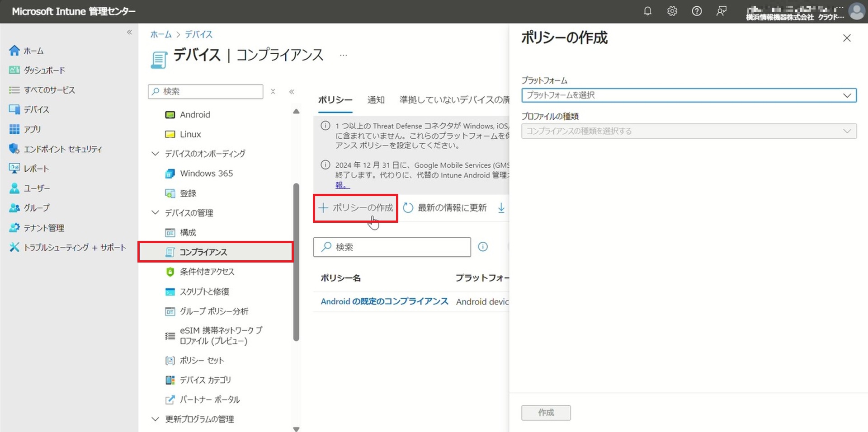Open パートナー ポータル item
This screenshot has height=432, width=868.
pyautogui.click(x=203, y=400)
